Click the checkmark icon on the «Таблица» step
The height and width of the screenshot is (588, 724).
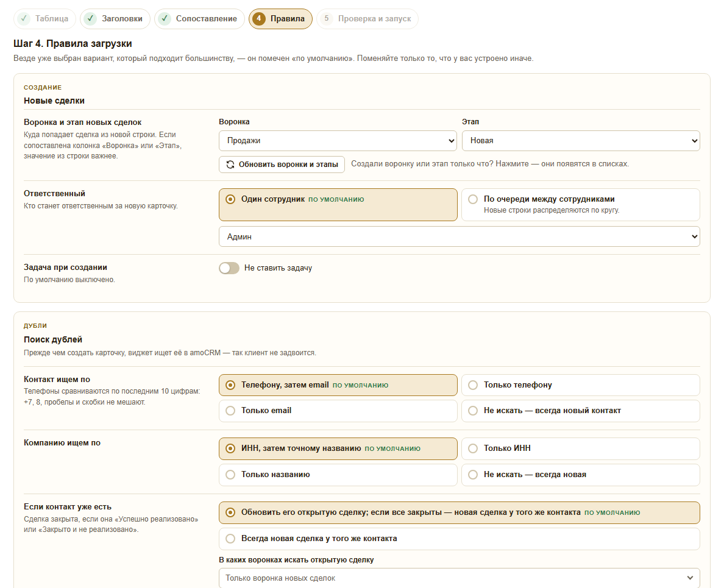[x=24, y=18]
